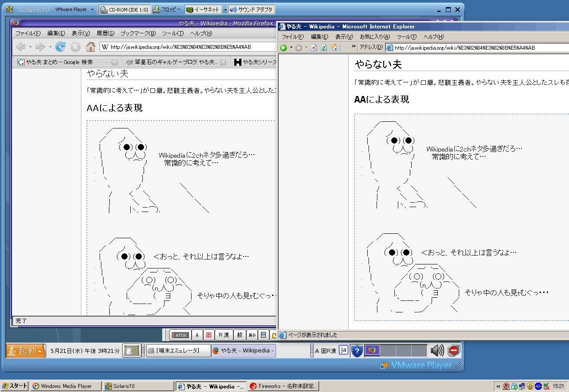Open Firefox 履歴(S) menu

(105, 33)
